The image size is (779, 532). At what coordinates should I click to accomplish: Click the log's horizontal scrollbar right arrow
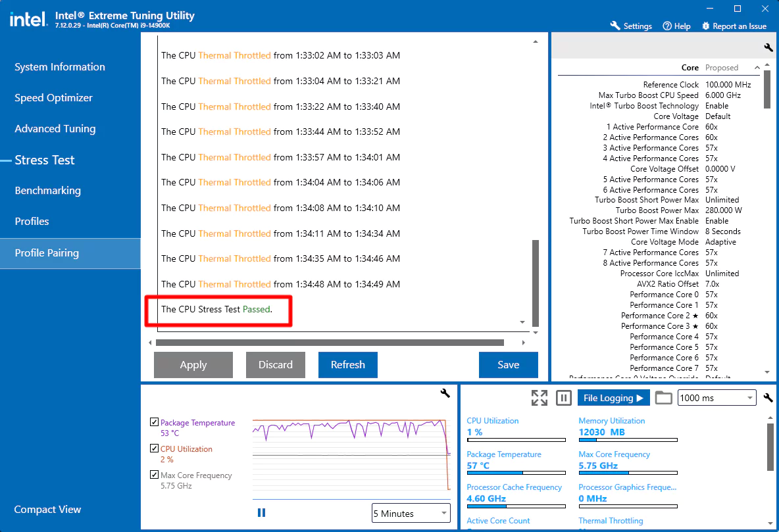coord(523,342)
